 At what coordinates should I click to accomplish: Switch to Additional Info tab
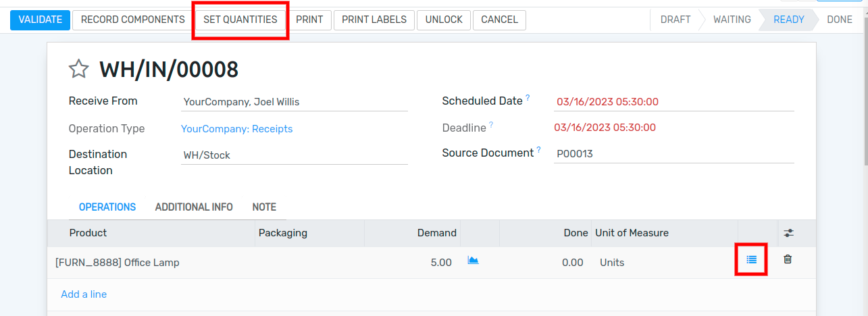pyautogui.click(x=194, y=207)
